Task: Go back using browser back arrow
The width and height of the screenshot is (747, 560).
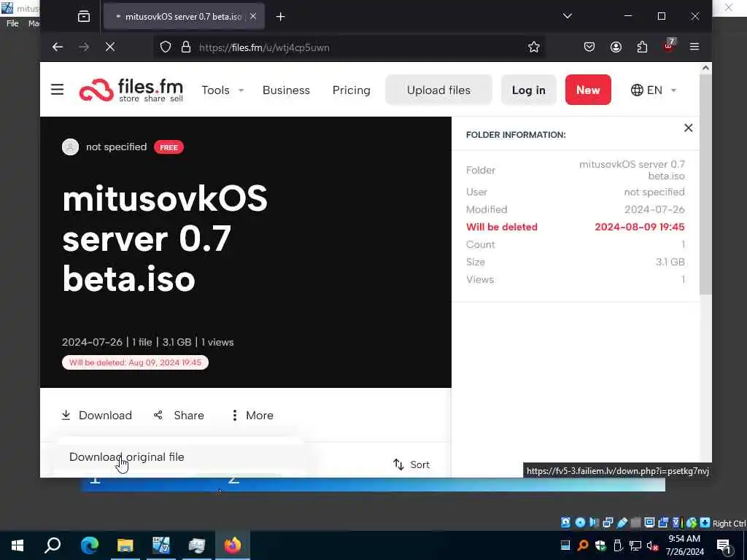Action: (x=58, y=47)
